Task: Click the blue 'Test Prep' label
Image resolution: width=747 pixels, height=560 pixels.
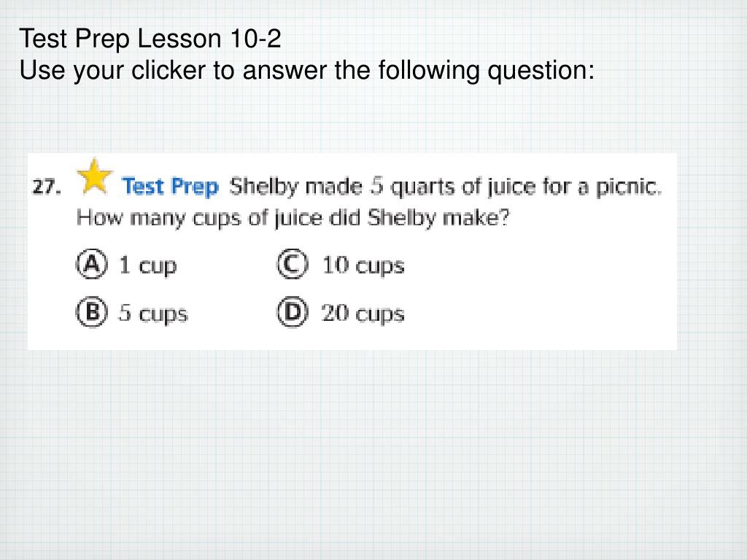Action: click(170, 186)
